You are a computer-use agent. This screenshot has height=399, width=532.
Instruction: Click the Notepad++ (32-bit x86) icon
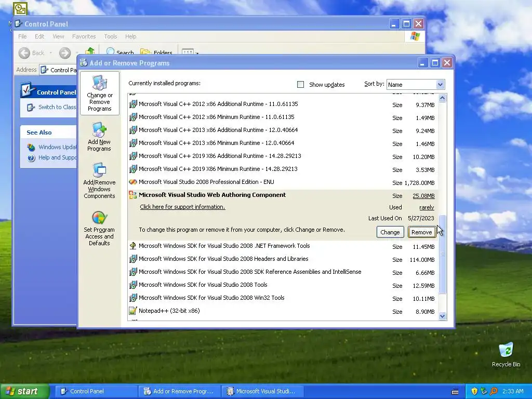(x=133, y=311)
